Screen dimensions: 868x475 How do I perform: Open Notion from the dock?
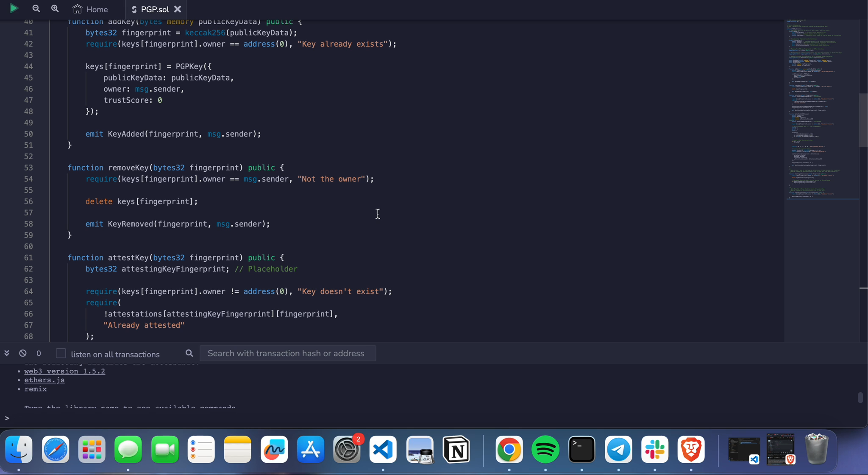(x=456, y=450)
